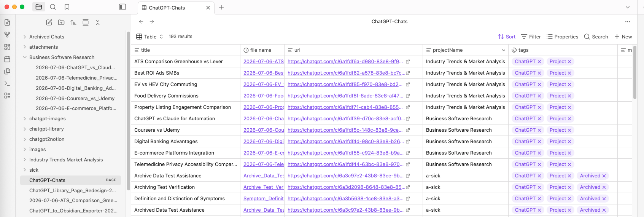Create a new note from the toolbar

coord(49,22)
